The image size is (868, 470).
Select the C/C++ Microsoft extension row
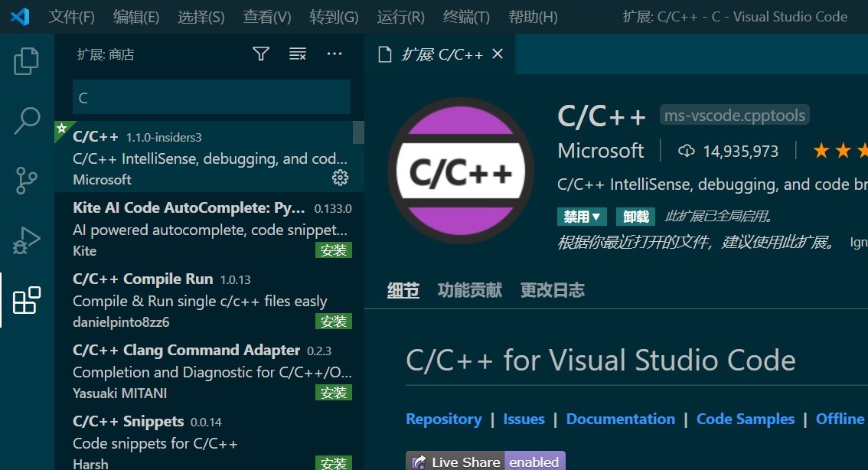pos(209,156)
